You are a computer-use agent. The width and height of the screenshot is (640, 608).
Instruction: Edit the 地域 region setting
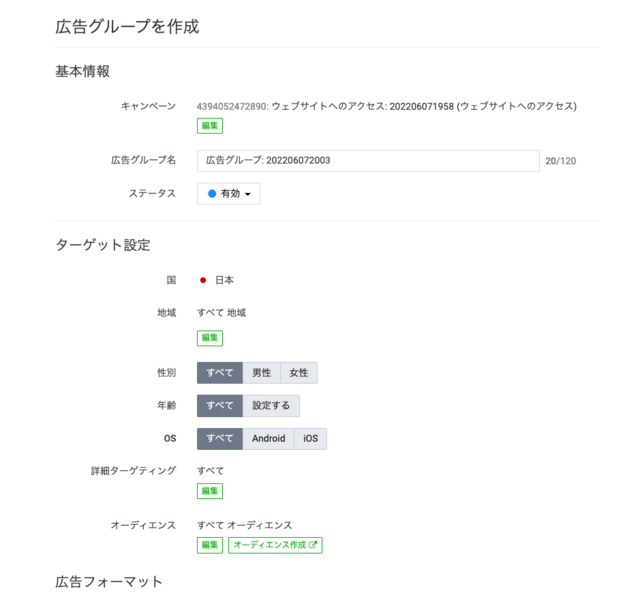(x=210, y=338)
